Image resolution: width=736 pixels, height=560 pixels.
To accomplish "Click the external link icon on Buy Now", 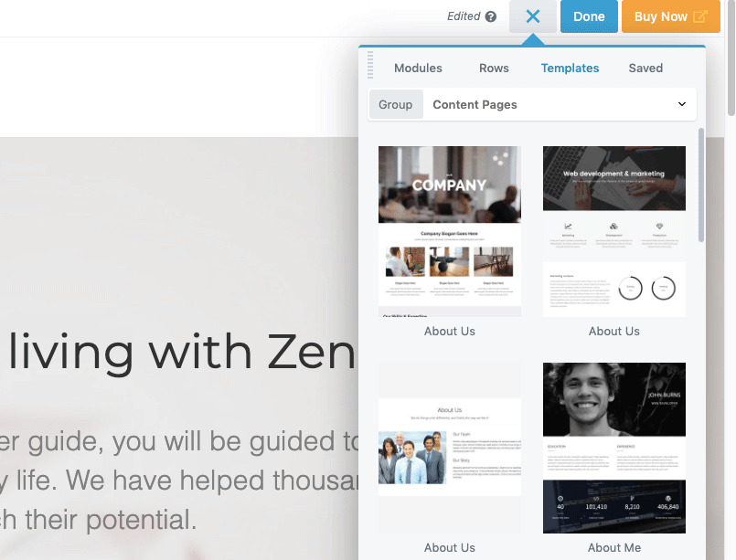I will point(699,16).
